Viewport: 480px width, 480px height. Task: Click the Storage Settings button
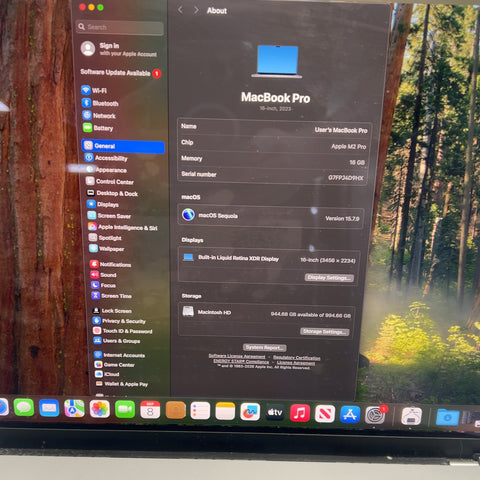[325, 331]
